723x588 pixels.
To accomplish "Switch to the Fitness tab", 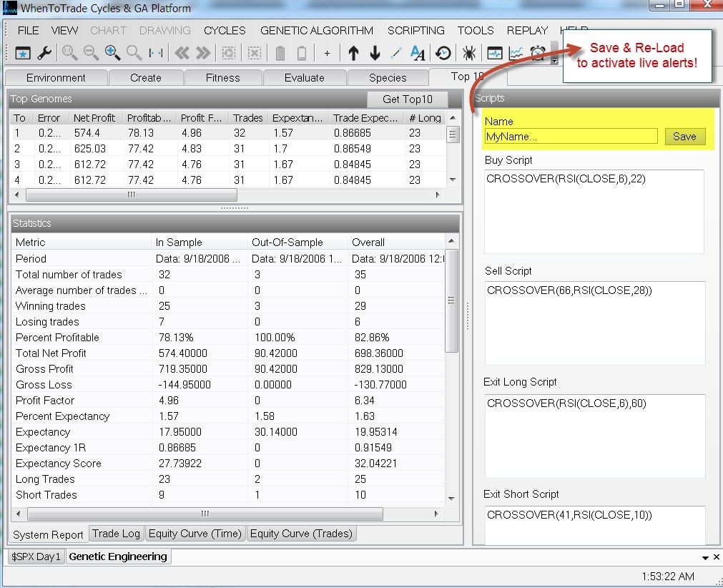I will pyautogui.click(x=222, y=78).
